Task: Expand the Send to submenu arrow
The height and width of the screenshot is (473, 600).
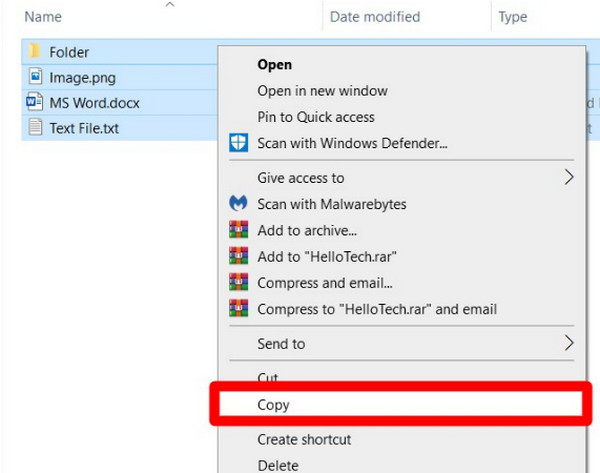Action: pyautogui.click(x=569, y=343)
